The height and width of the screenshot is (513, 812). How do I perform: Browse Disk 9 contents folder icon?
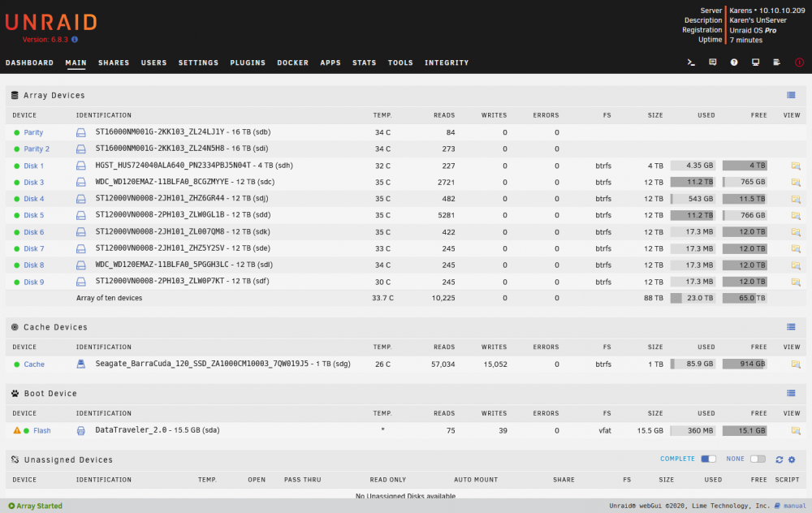point(796,282)
